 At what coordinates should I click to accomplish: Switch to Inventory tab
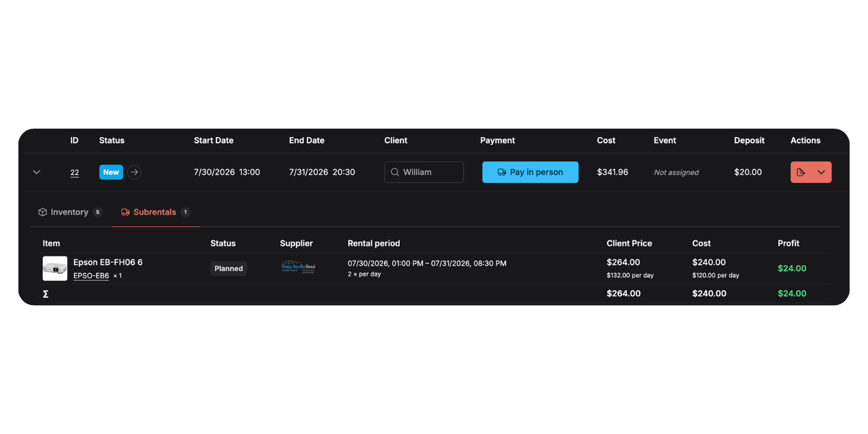point(70,212)
